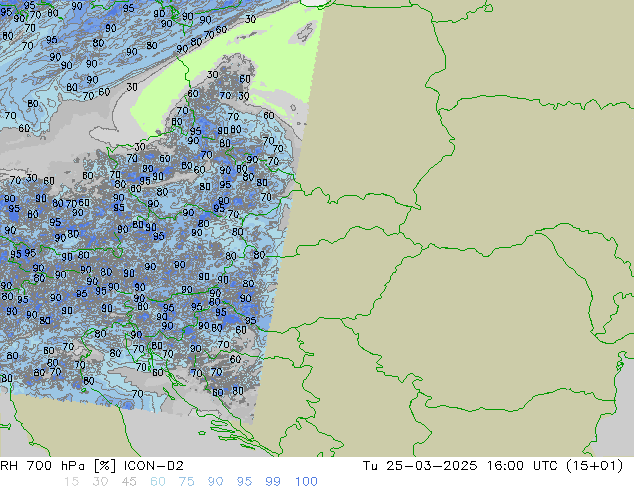Click the legend value 45
Image resolution: width=634 pixels, height=490 pixels.
pos(129,482)
